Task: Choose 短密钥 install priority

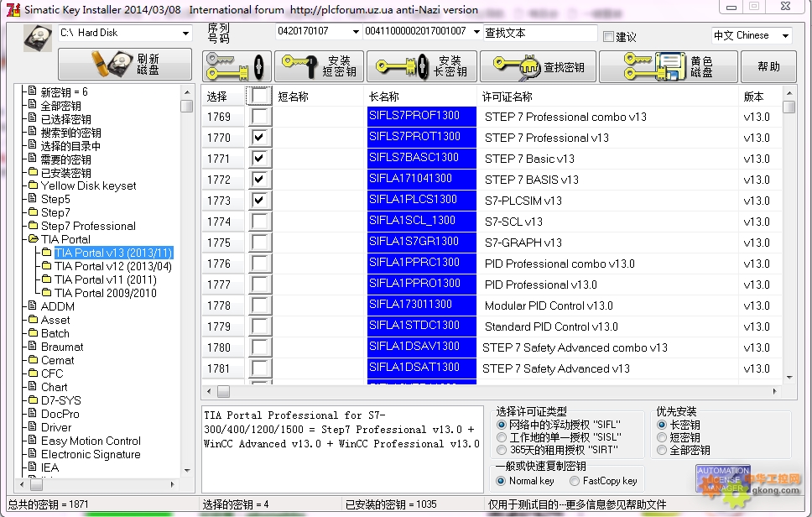Action: (x=661, y=437)
